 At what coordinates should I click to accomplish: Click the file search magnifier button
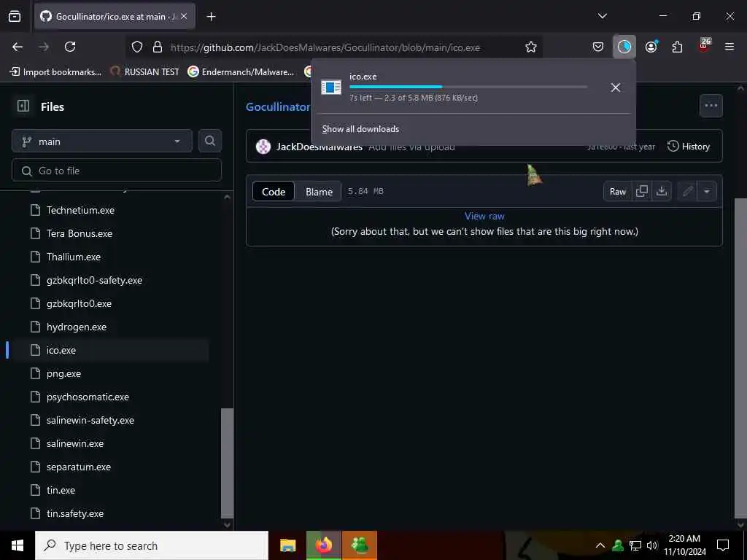[x=209, y=141]
